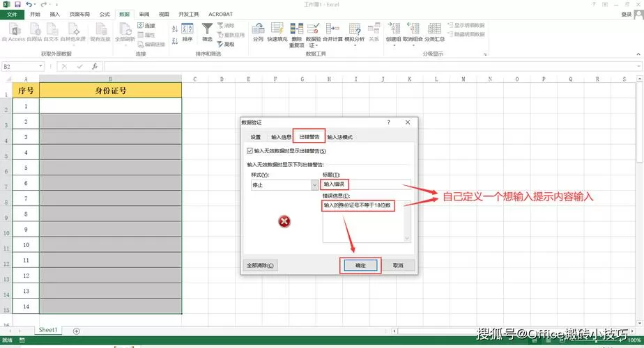Click the error alert Title field
Screen dimensions: 644x348
pyautogui.click(x=367, y=184)
